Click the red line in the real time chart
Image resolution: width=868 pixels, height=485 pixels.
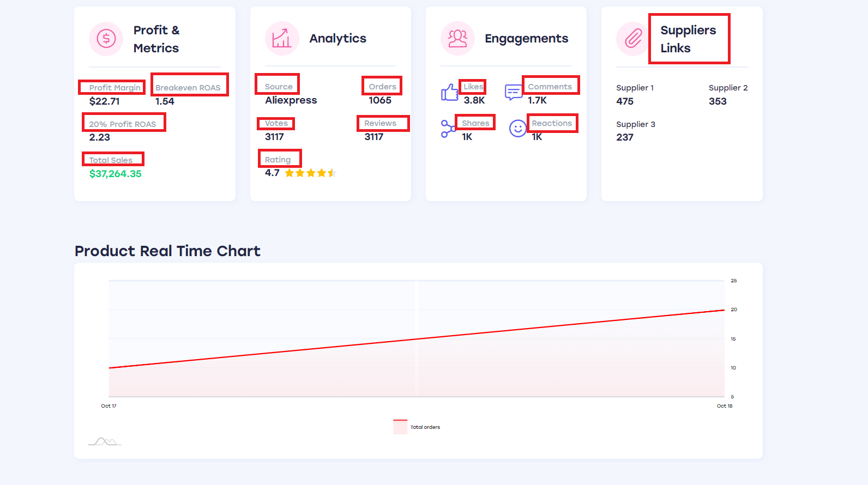(417, 339)
